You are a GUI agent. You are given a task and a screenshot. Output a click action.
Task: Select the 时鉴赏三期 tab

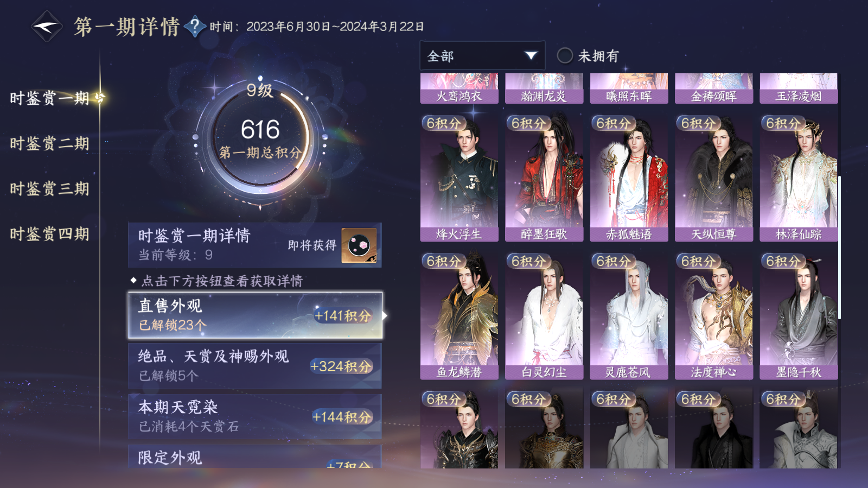(49, 189)
